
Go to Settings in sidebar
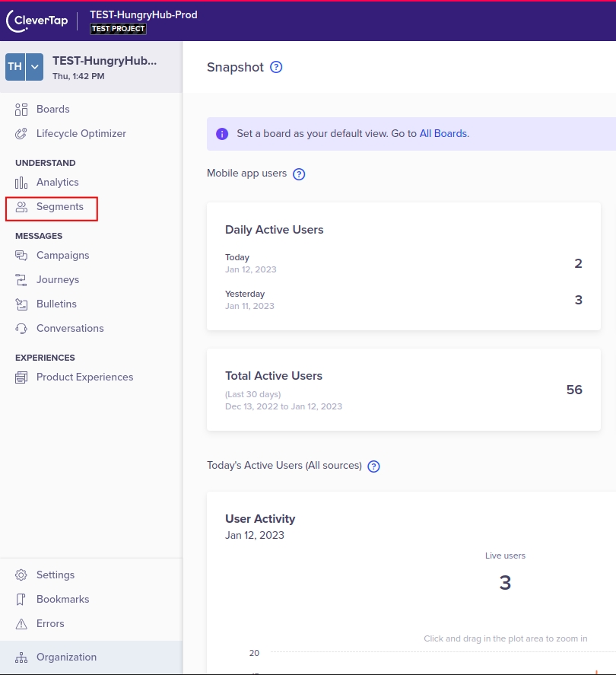[56, 575]
